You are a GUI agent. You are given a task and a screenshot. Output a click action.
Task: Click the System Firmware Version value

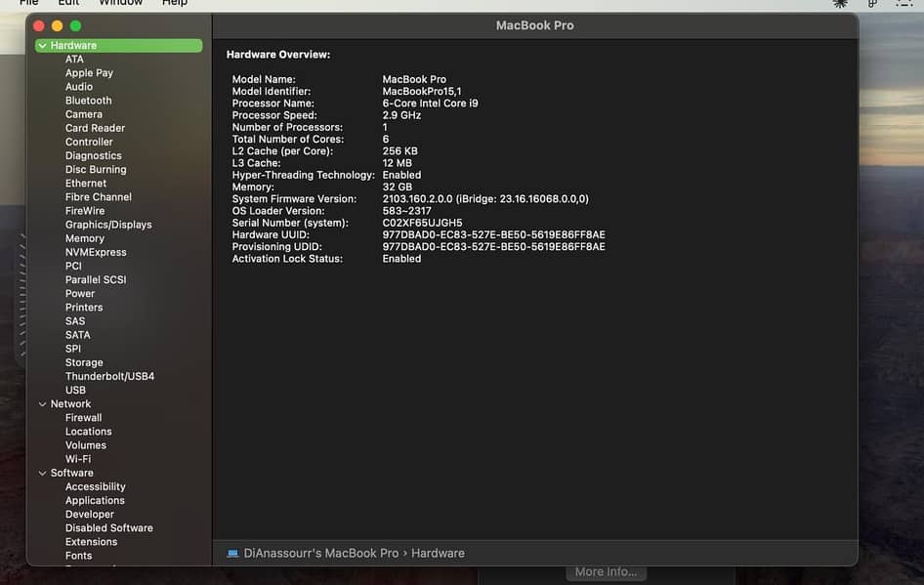tap(485, 199)
